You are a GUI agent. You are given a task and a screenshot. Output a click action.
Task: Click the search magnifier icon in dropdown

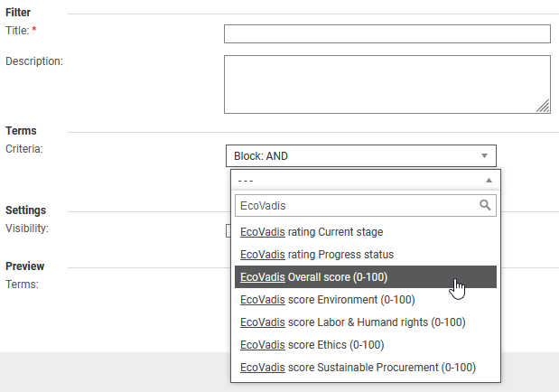pos(486,205)
